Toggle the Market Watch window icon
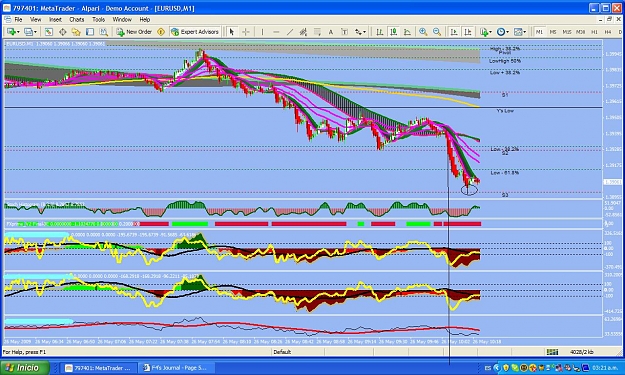Screen dimensions: 625x375 (x=49, y=32)
